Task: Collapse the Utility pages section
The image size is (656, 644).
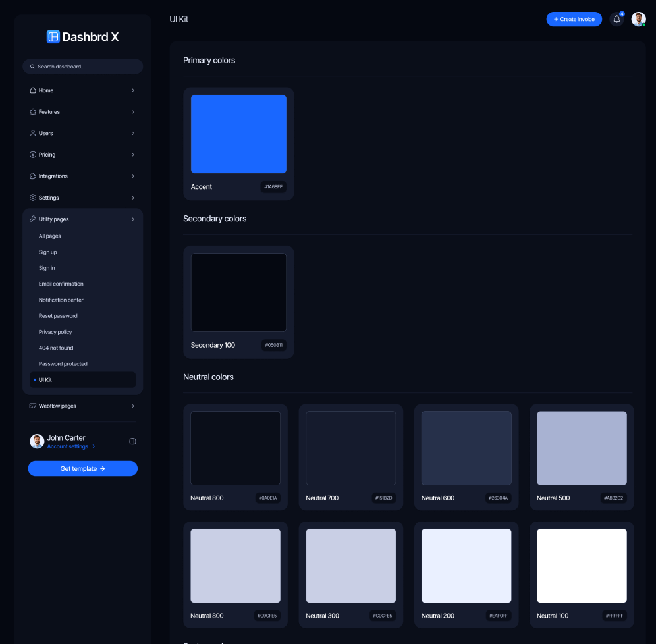Action: [133, 219]
